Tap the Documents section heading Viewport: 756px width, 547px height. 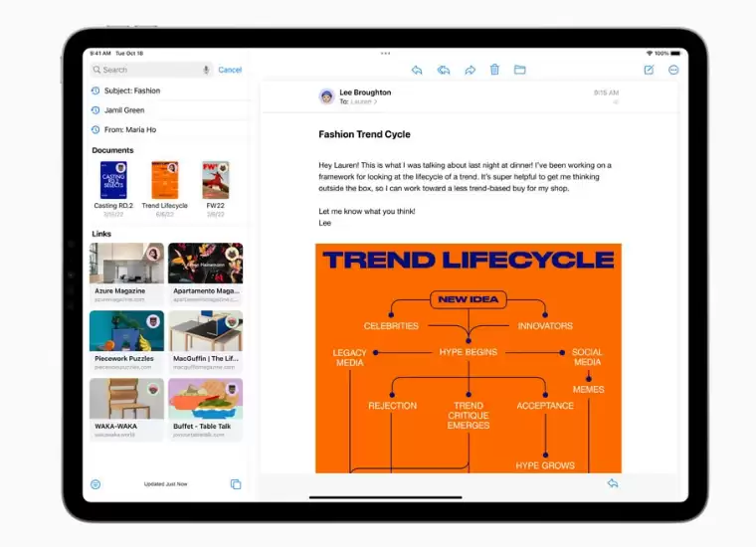[x=112, y=150]
